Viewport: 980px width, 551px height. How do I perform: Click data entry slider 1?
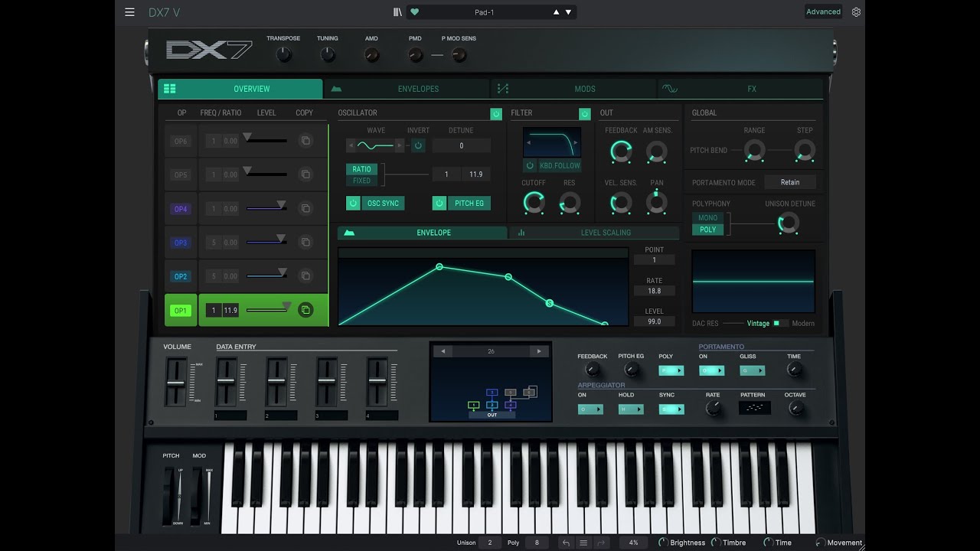coord(226,382)
